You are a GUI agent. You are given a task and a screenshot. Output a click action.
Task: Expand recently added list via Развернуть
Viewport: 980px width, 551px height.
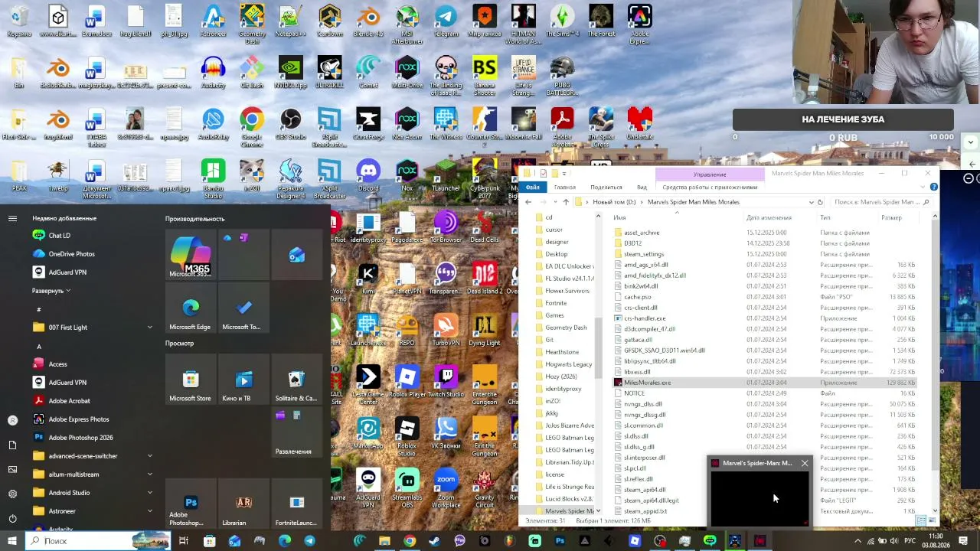[51, 291]
